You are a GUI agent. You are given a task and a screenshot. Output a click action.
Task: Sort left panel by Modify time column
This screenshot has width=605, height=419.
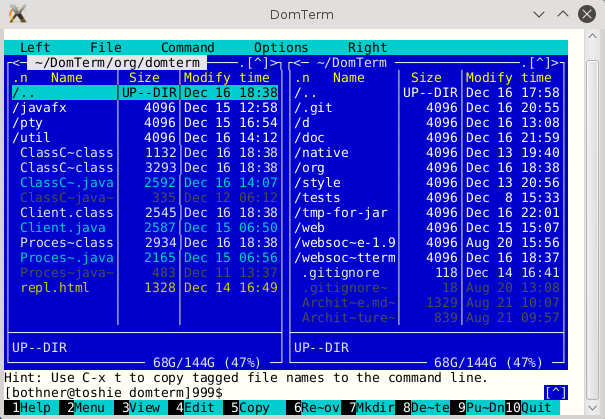pos(227,77)
